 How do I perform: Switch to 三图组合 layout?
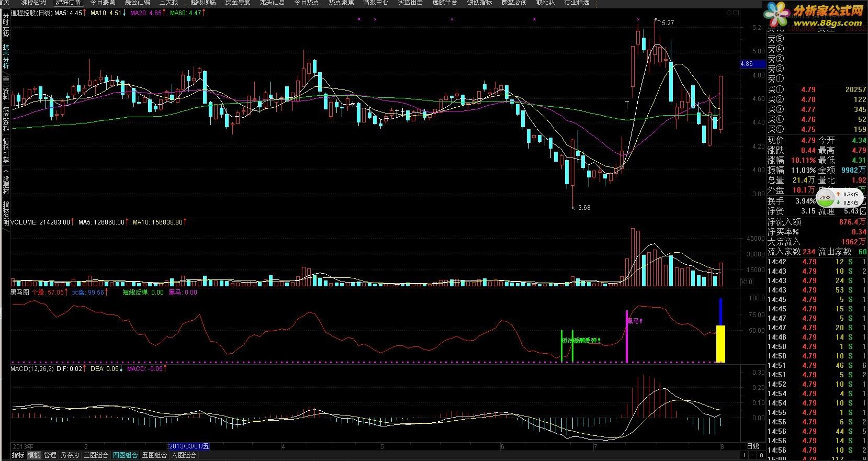click(x=96, y=455)
